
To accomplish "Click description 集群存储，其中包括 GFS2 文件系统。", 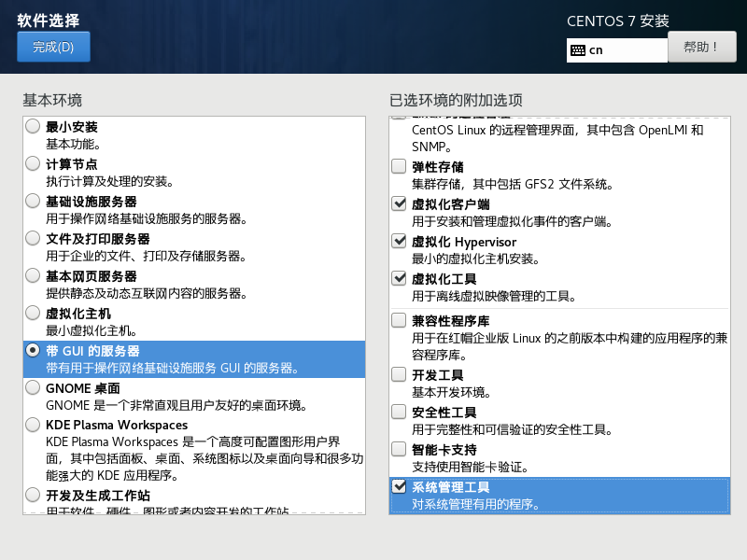I will tap(513, 184).
